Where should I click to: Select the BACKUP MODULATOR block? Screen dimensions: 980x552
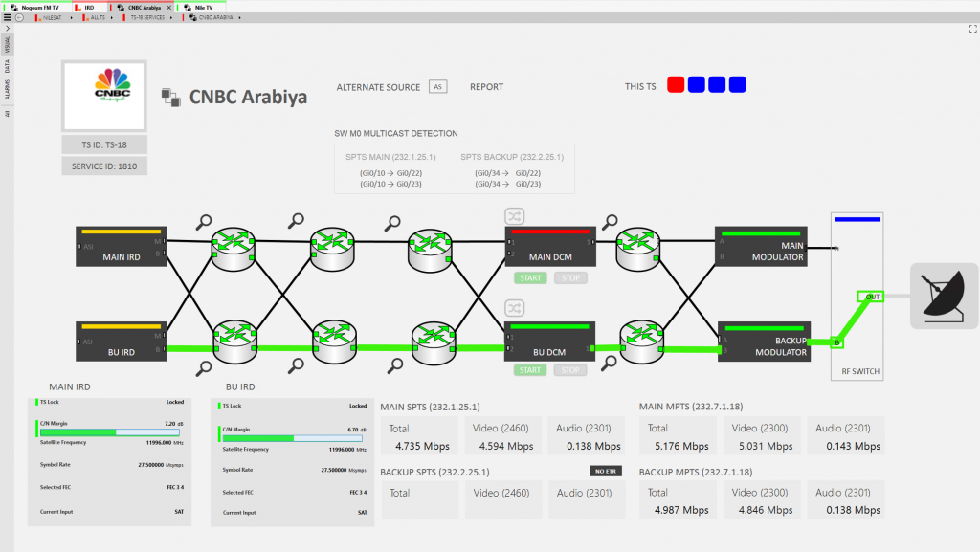click(x=765, y=342)
